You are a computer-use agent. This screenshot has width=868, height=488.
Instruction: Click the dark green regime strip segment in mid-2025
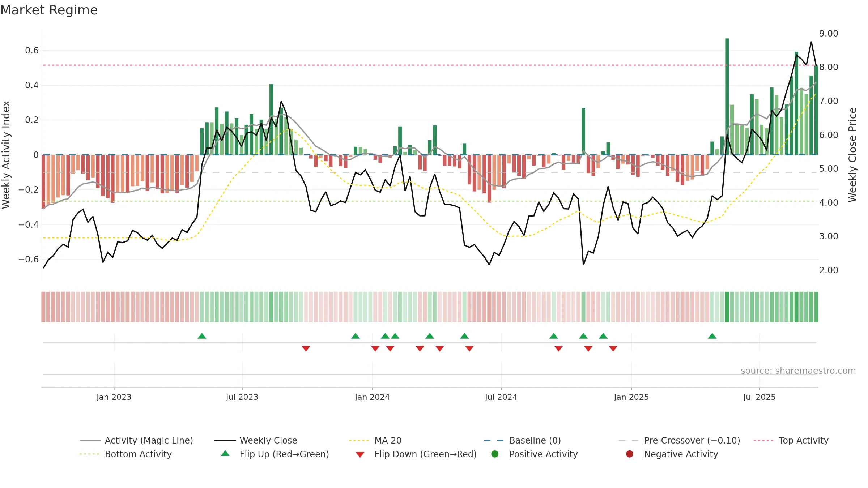point(727,307)
